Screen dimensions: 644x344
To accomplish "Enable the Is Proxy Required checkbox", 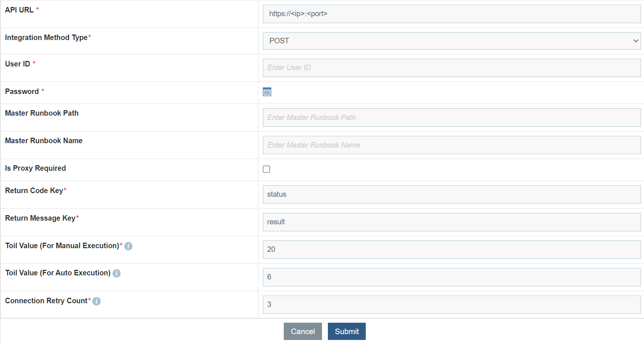I will (266, 169).
